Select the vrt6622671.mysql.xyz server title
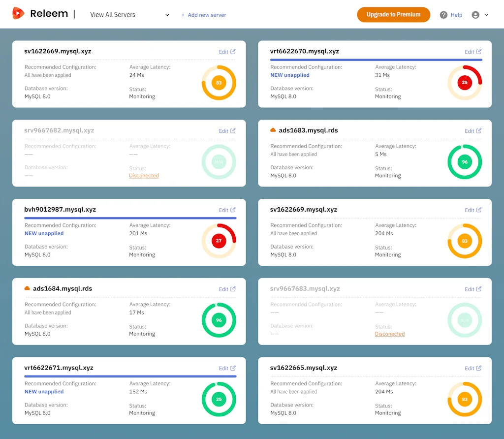The image size is (504, 439). tap(59, 368)
